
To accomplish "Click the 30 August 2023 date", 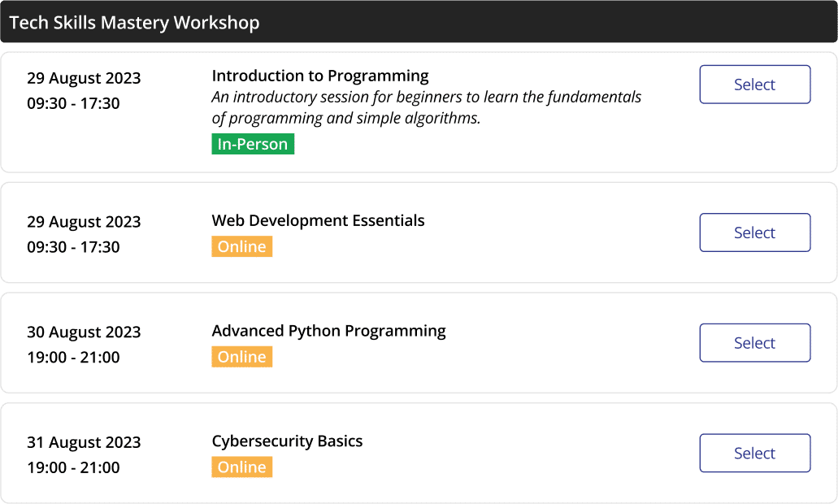I will (x=84, y=332).
